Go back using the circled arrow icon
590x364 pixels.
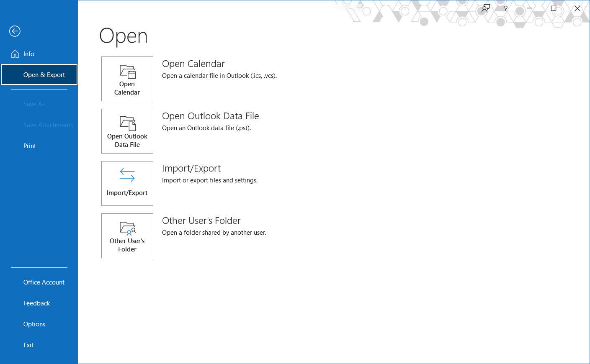[15, 31]
